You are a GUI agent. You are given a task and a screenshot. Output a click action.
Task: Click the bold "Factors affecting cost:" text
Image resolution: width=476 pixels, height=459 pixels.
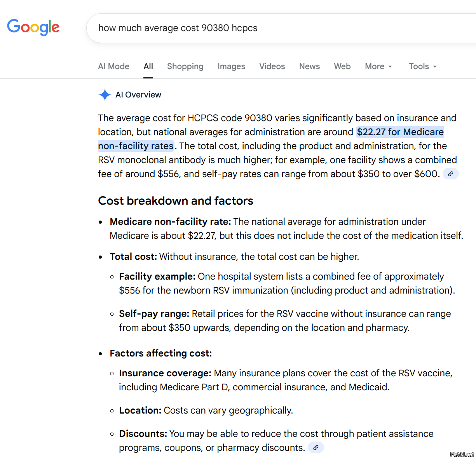point(160,353)
